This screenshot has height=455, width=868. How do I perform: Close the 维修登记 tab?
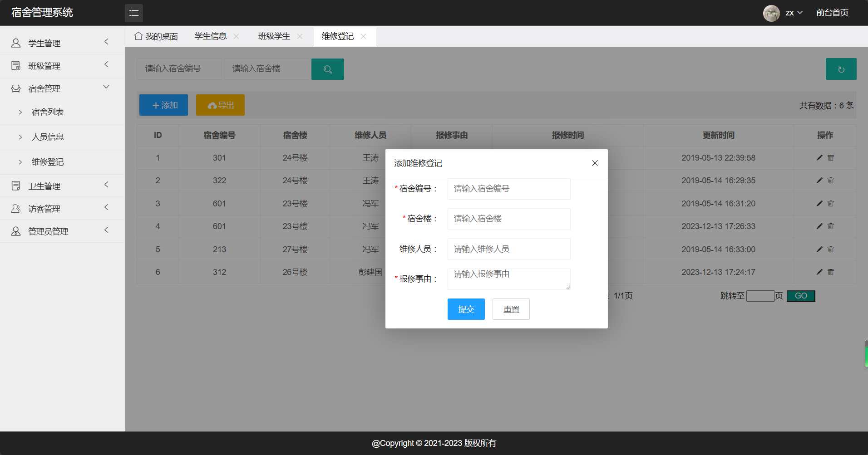(363, 36)
